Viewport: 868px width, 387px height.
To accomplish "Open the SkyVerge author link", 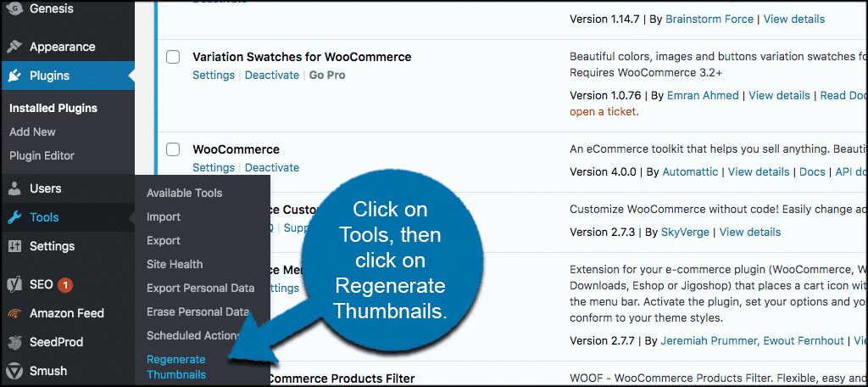I will 685,232.
